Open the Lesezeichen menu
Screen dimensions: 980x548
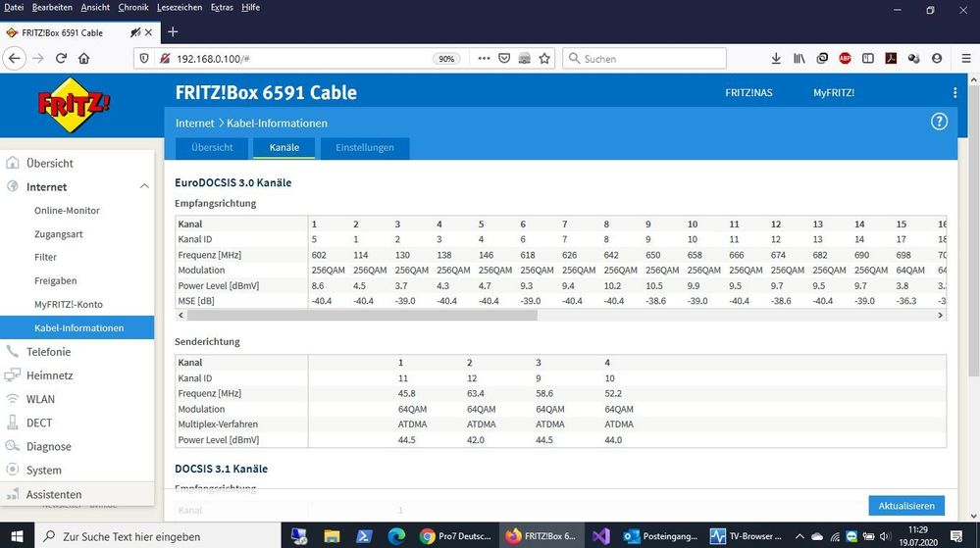click(x=180, y=8)
